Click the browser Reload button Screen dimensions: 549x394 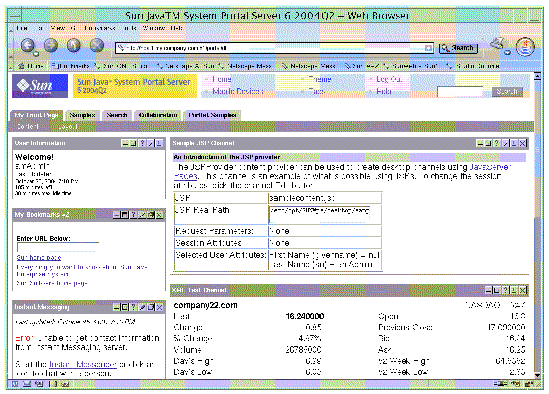tap(74, 45)
